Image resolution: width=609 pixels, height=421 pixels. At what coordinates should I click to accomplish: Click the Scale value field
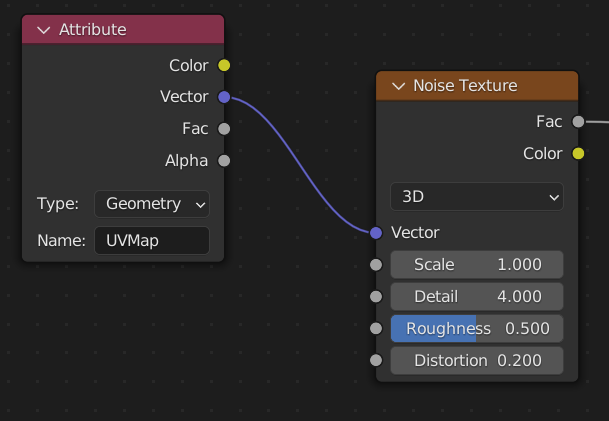click(x=476, y=265)
